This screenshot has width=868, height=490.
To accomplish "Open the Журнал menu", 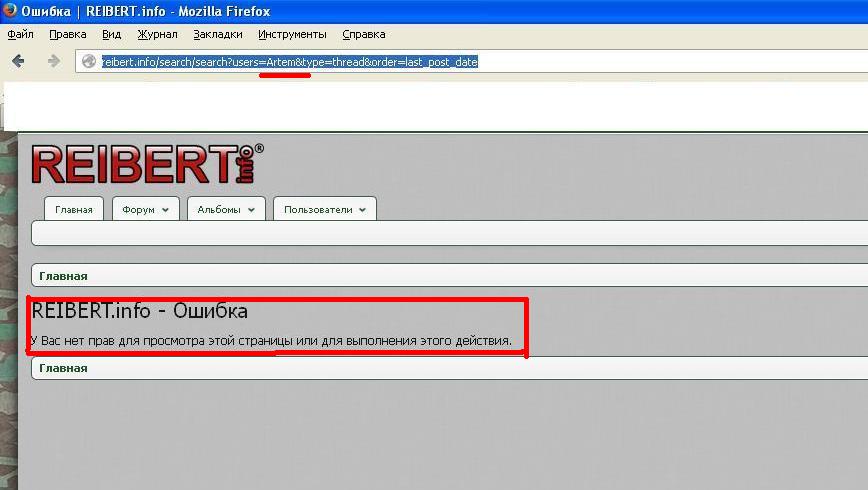I will click(157, 34).
